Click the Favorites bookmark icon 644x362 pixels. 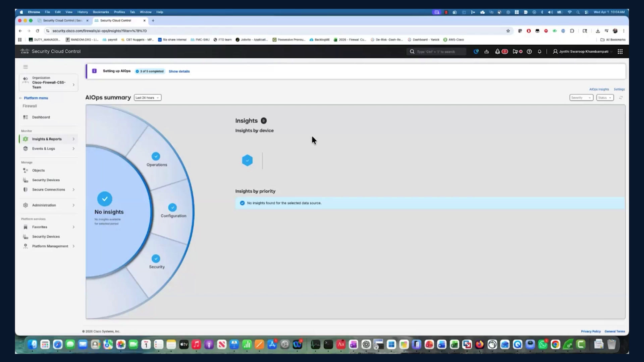coord(25,227)
